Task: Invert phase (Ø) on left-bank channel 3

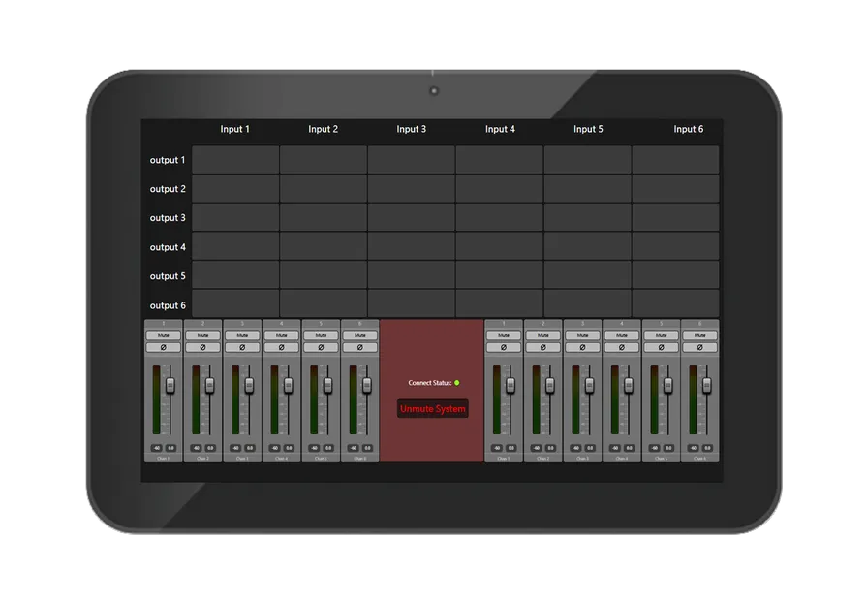Action: coord(242,347)
